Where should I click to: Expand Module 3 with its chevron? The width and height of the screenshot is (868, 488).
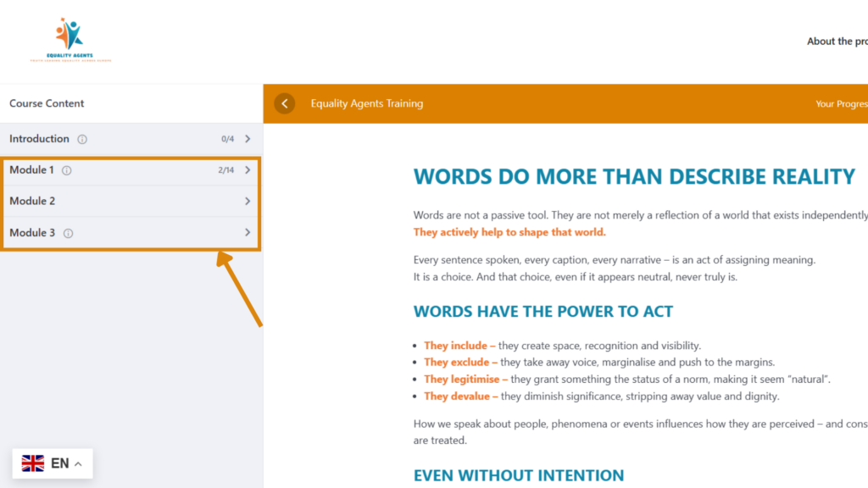[248, 233]
